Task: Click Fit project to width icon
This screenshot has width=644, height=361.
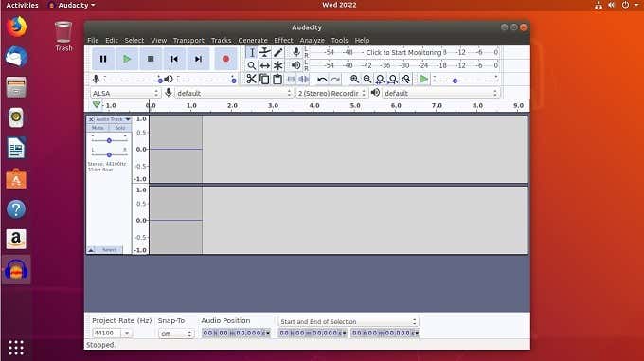Action: point(393,79)
